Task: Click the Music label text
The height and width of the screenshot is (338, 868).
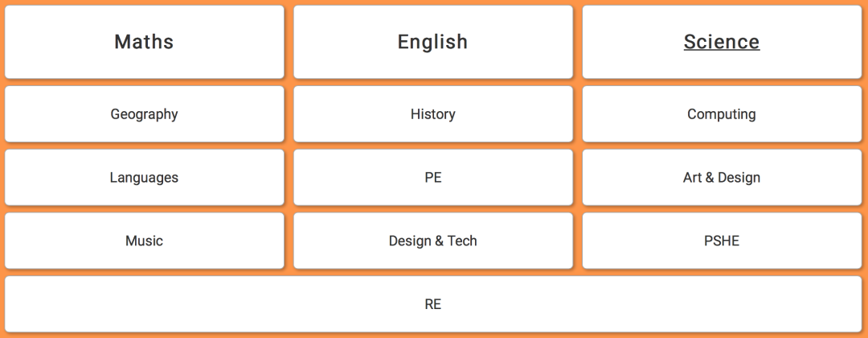Action: 144,241
